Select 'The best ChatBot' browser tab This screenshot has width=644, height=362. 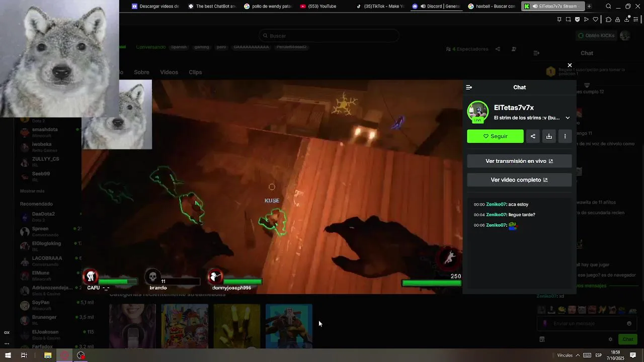pos(211,7)
